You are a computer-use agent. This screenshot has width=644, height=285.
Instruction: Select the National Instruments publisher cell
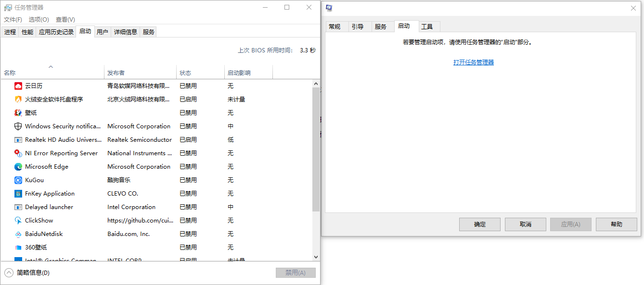tap(140, 153)
